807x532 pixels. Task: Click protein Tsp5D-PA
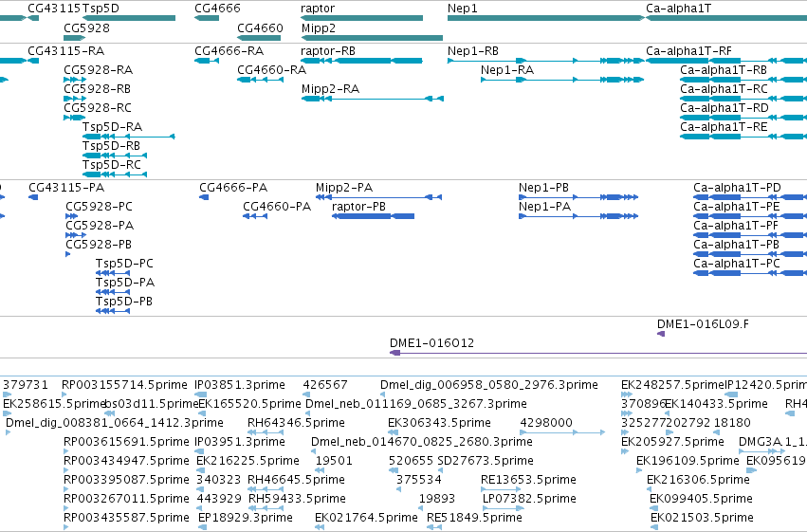click(x=125, y=283)
